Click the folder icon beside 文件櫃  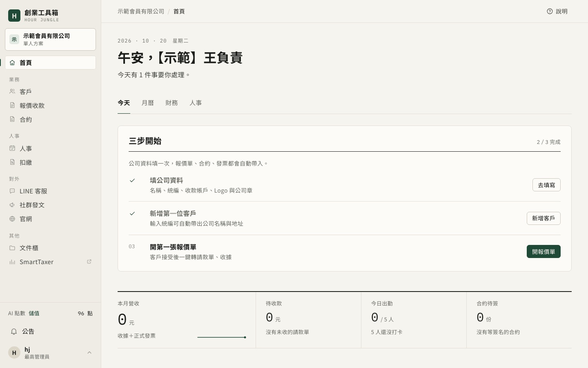coord(12,248)
